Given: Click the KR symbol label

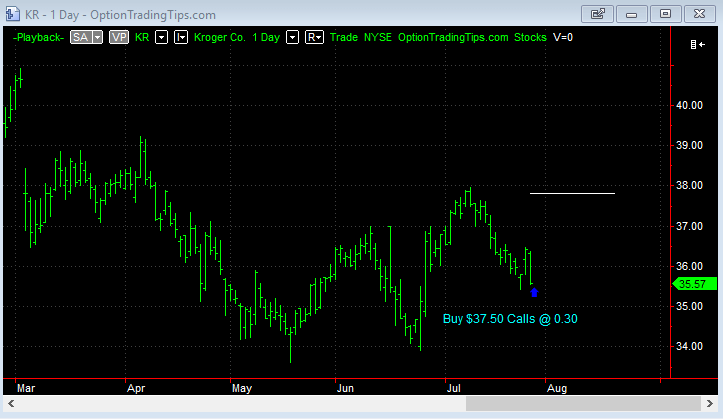Looking at the screenshot, I should coord(142,37).
